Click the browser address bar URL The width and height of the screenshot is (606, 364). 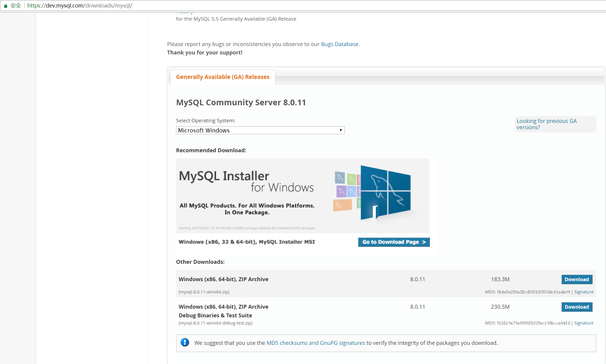click(x=80, y=6)
